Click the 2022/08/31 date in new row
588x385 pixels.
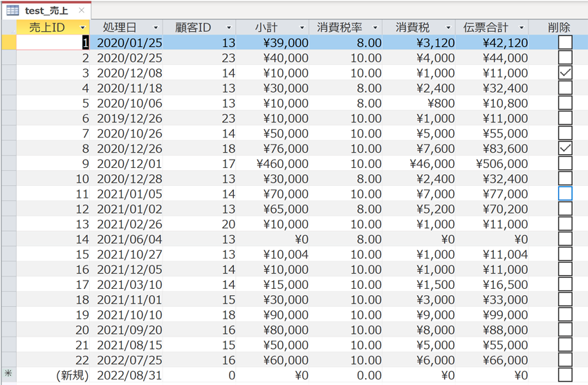(128, 375)
